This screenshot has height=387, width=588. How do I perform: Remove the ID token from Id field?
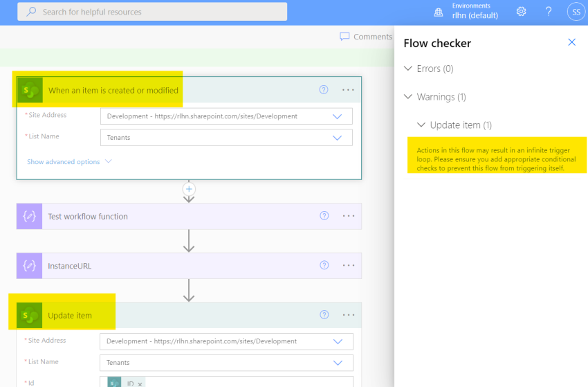click(140, 384)
